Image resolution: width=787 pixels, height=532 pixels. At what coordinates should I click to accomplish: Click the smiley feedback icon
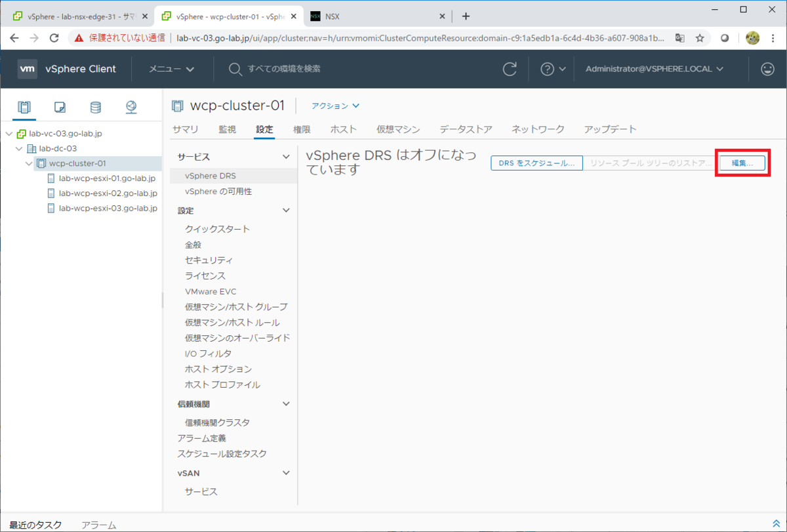pyautogui.click(x=767, y=69)
